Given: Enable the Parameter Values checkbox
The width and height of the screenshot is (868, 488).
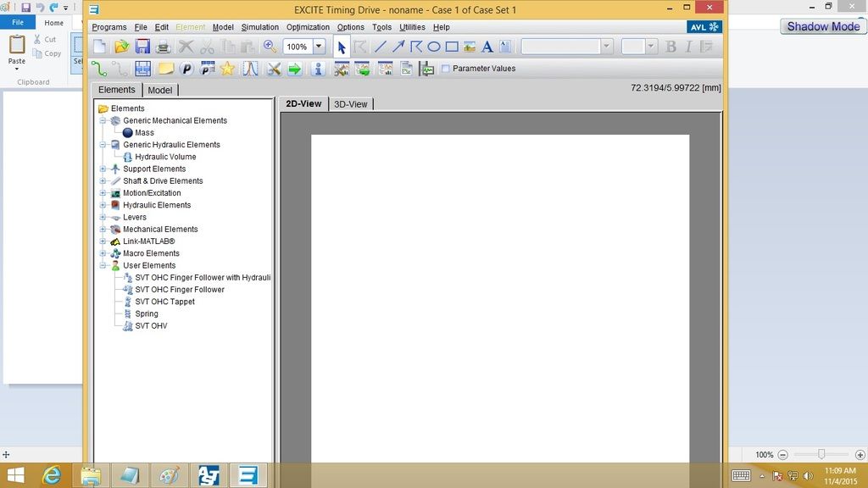Looking at the screenshot, I should pyautogui.click(x=446, y=69).
